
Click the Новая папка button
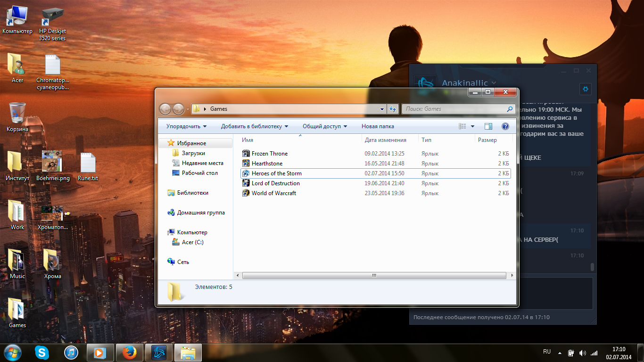click(378, 126)
